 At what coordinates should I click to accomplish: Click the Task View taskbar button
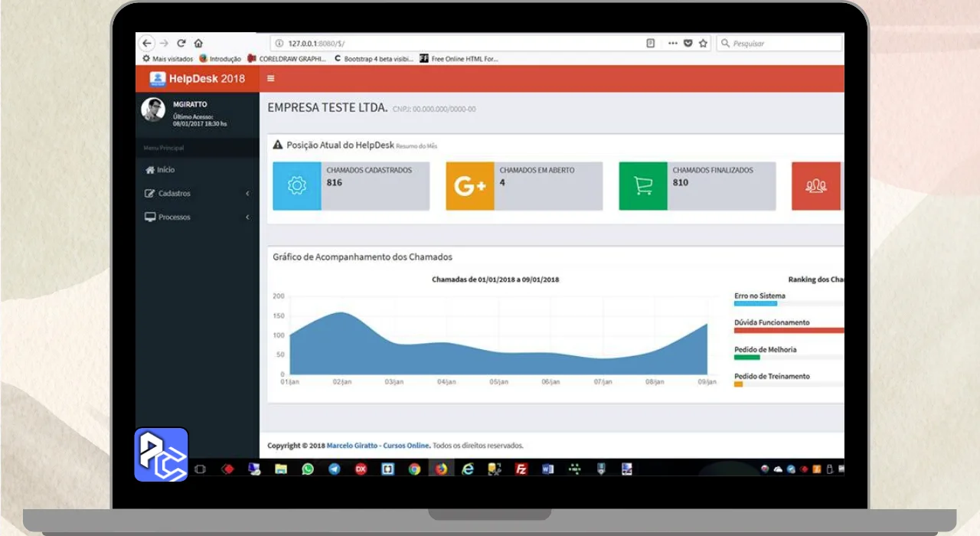pyautogui.click(x=200, y=469)
